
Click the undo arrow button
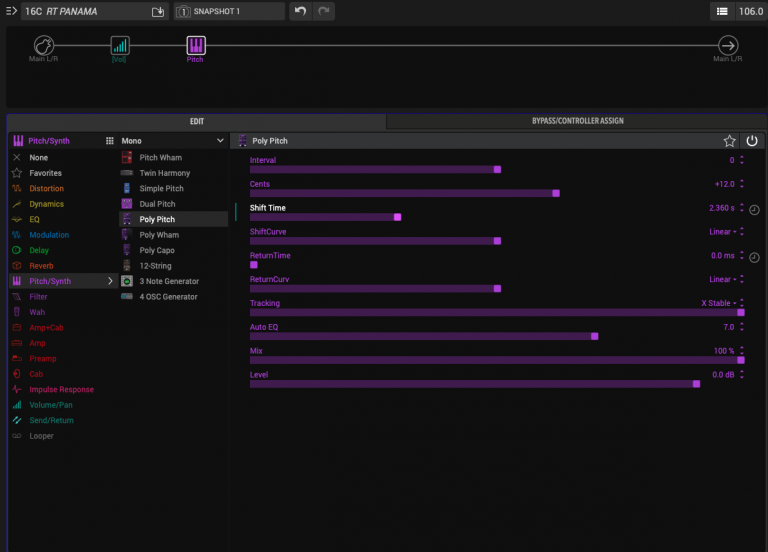[x=300, y=11]
